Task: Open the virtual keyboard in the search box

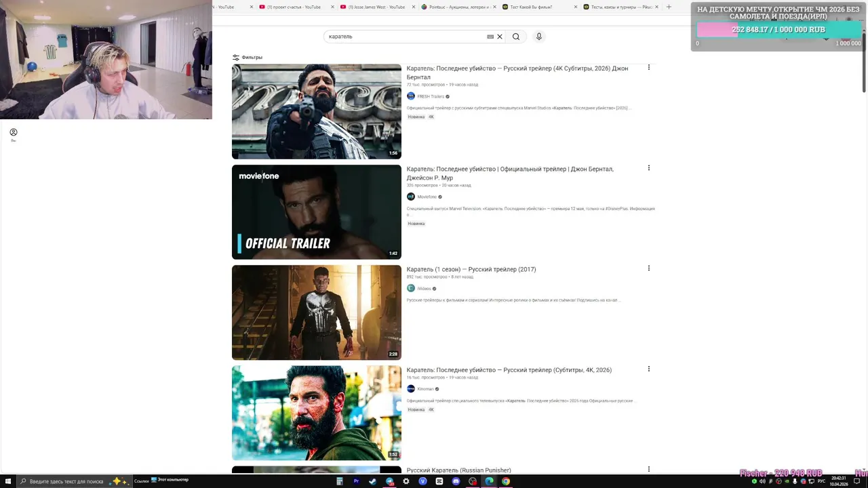Action: 490,37
